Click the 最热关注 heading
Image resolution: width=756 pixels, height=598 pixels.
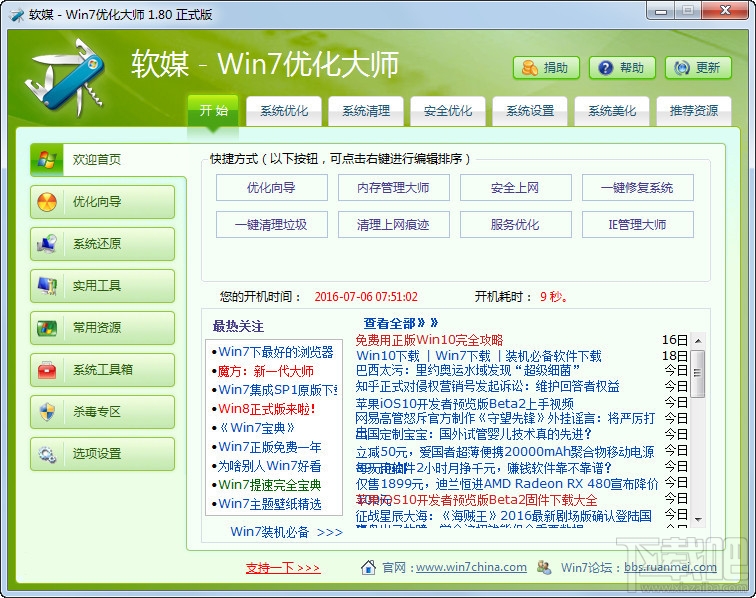(x=238, y=326)
